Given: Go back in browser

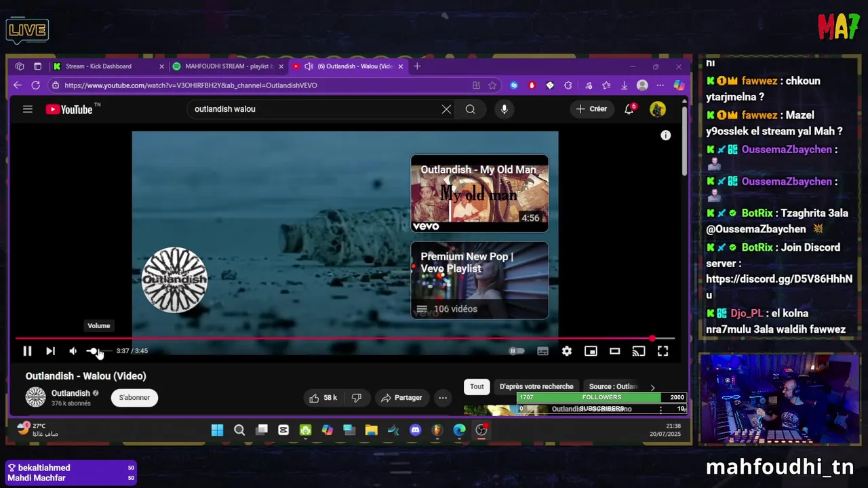Looking at the screenshot, I should 18,85.
